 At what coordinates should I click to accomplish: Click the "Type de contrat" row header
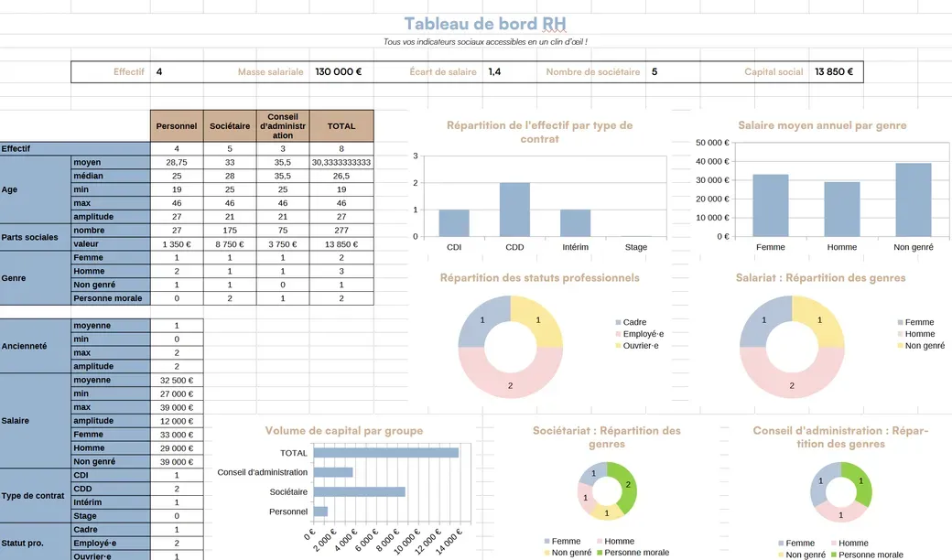click(36, 496)
